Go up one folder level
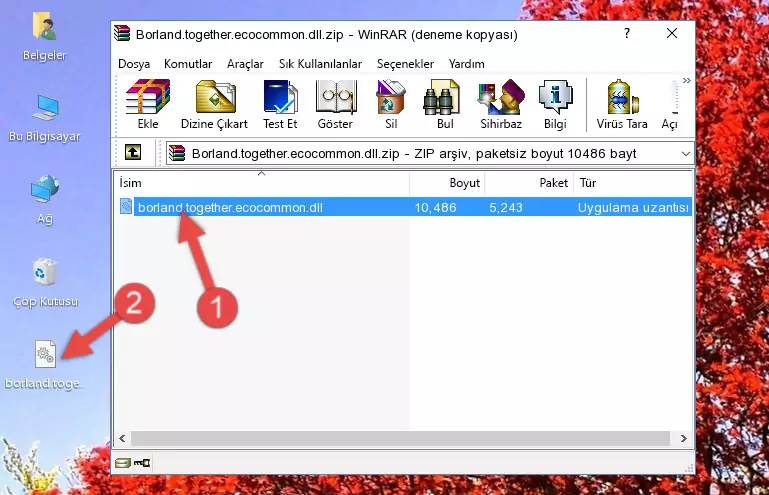 133,153
